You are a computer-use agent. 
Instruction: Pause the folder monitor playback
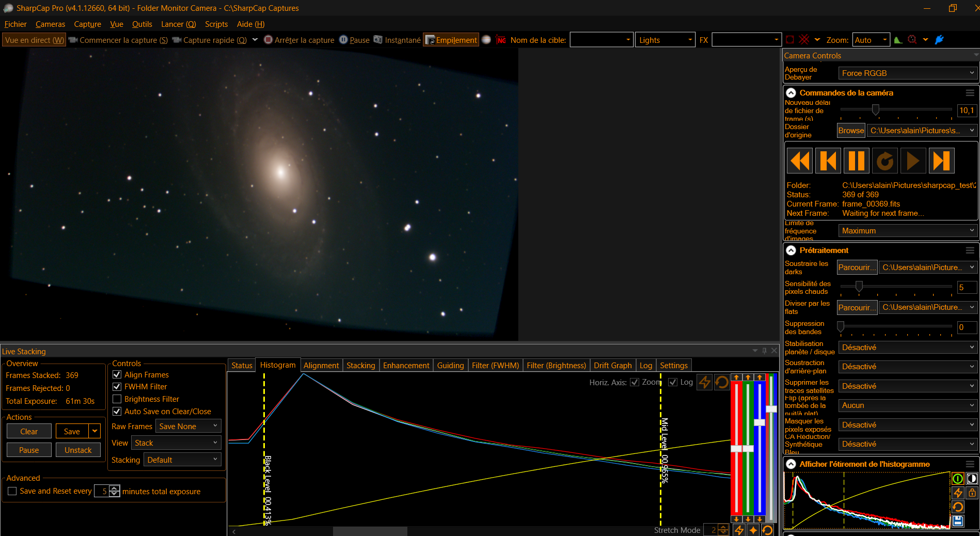(857, 161)
